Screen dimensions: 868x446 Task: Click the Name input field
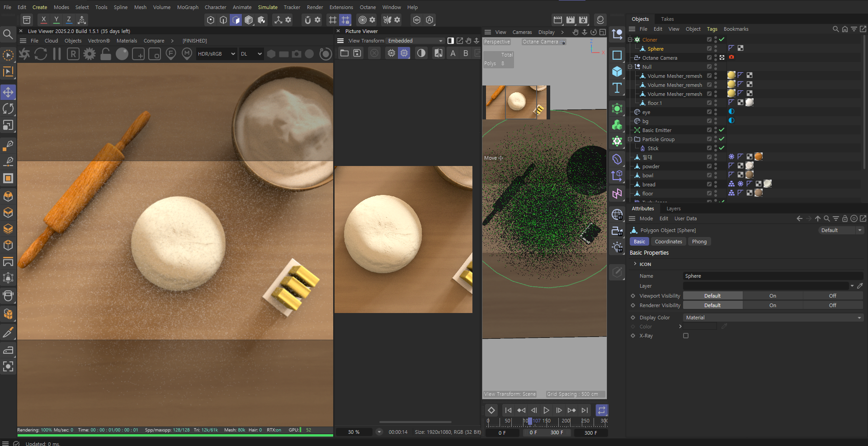(772, 276)
